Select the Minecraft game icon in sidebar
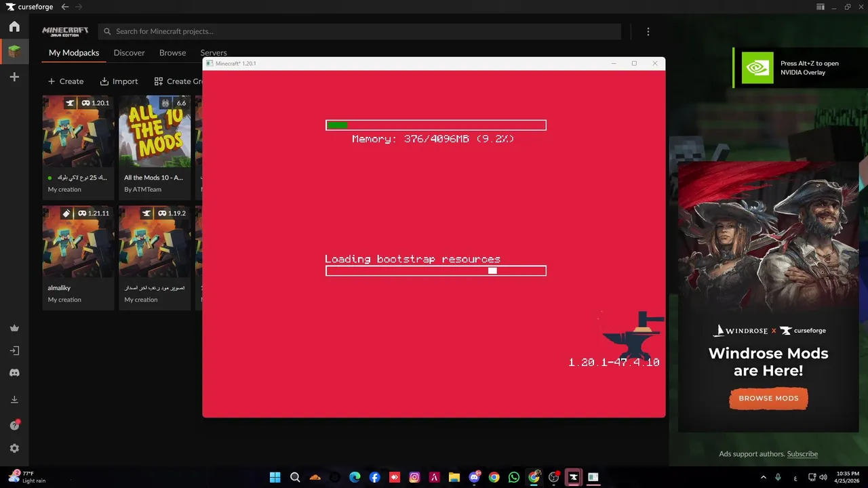 point(14,52)
